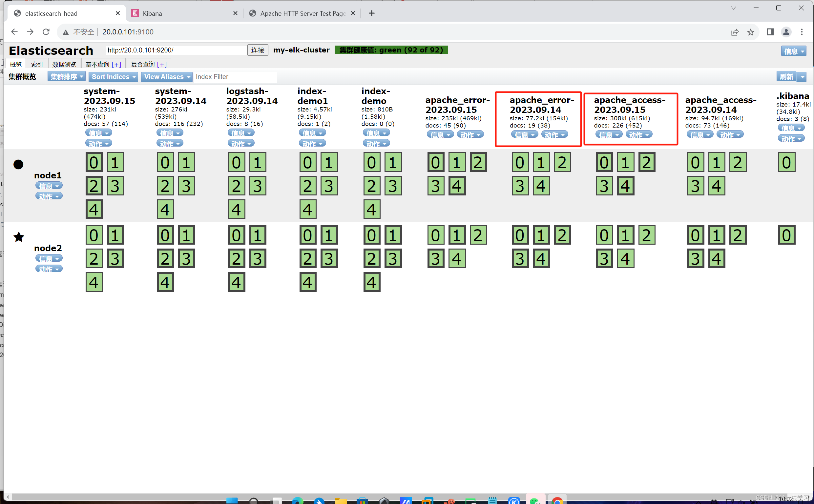
Task: Close the Apache HTTP Server Test Page tab
Action: [x=353, y=13]
